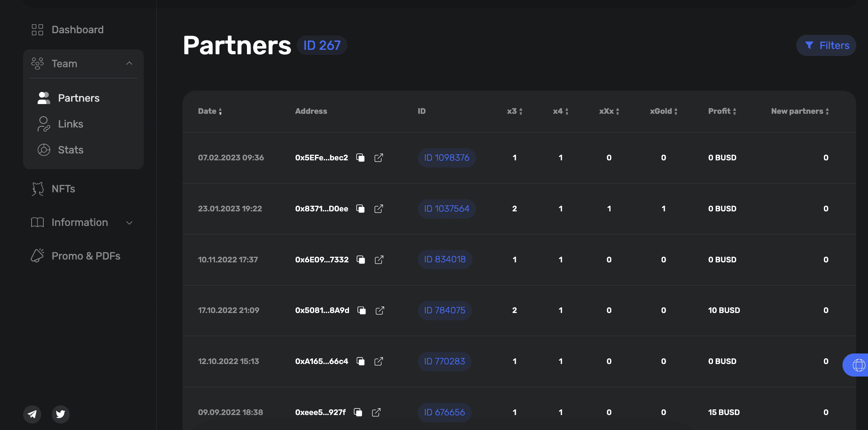Image resolution: width=868 pixels, height=430 pixels.
Task: Copy address 0x5EFe...bec2 with copy icon
Action: tap(360, 158)
